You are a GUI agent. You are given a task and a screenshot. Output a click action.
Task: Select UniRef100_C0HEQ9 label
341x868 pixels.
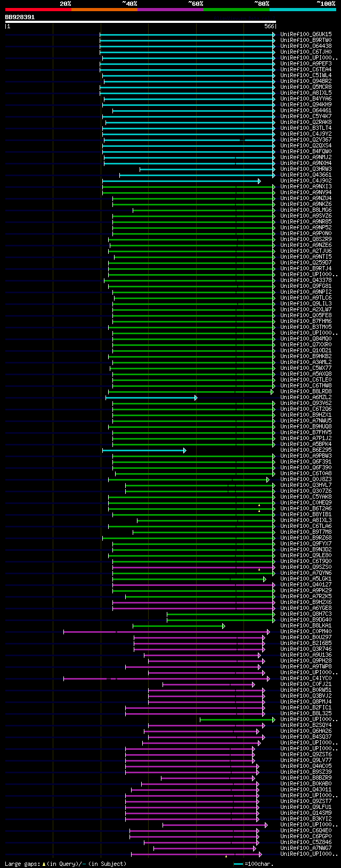point(306,503)
